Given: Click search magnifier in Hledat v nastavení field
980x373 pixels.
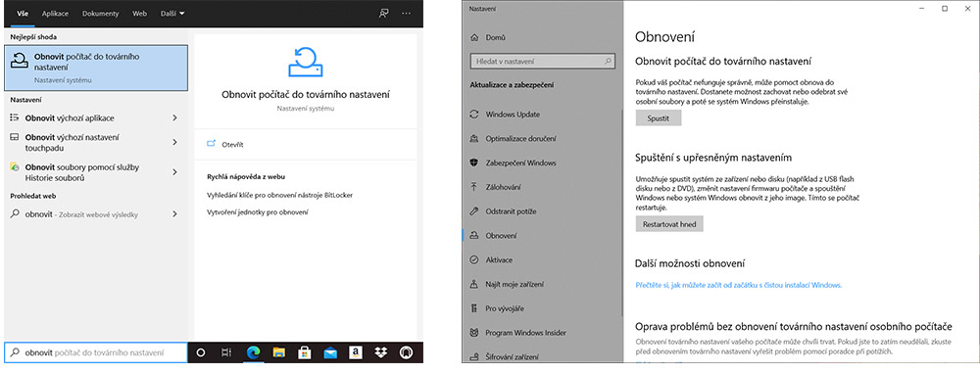Looking at the screenshot, I should [608, 62].
